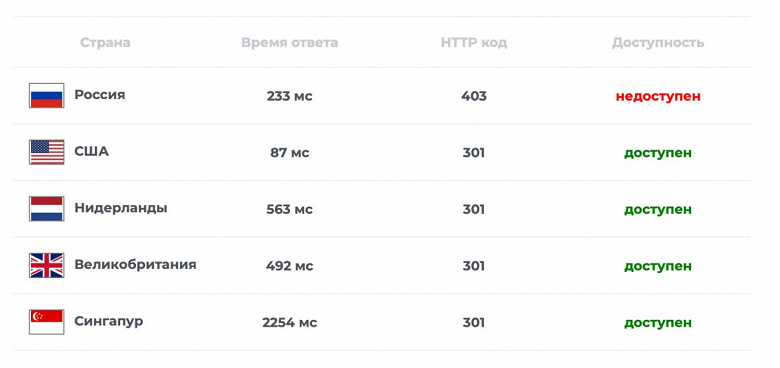Select the Страна column header
This screenshot has height=368, width=780.
tap(105, 43)
